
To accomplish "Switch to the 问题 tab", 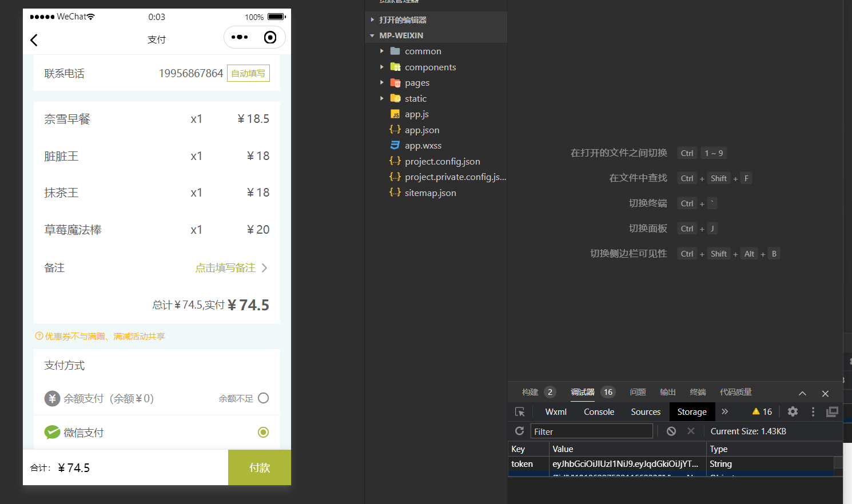I will pyautogui.click(x=638, y=392).
